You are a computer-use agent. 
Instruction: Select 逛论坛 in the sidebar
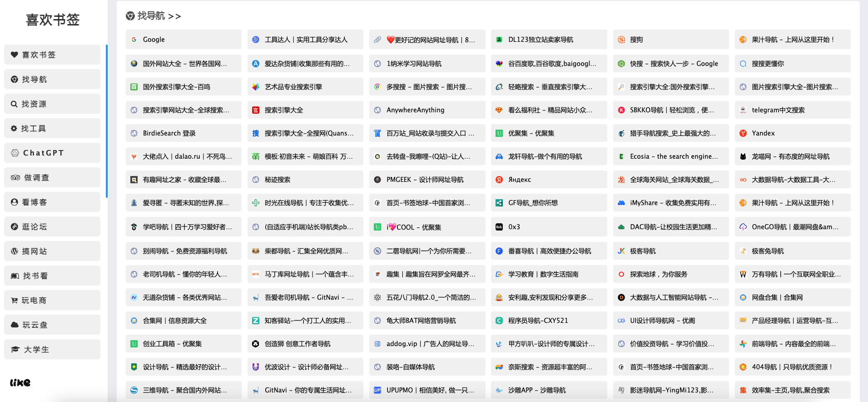pos(52,226)
